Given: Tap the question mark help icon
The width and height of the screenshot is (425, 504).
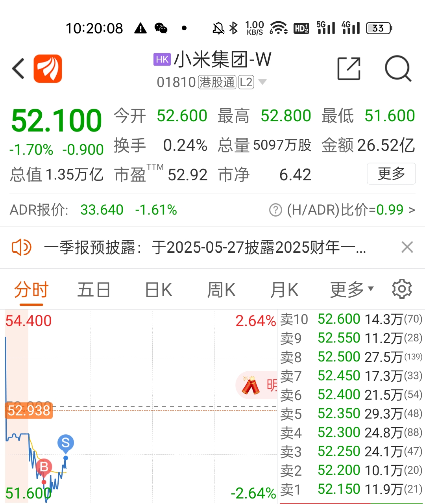Looking at the screenshot, I should point(275,210).
